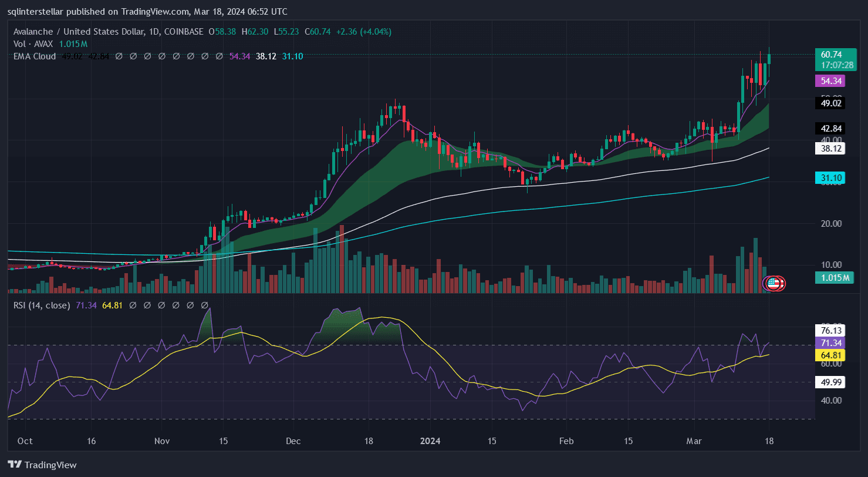
Task: Select the EMA Cloud indicator legend
Action: 34,56
